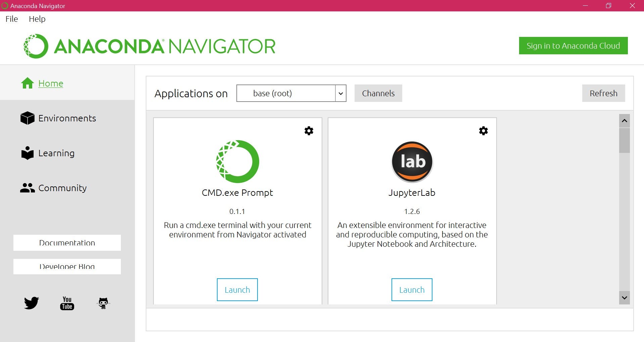Click the applications scrollbar down arrow
The width and height of the screenshot is (644, 342).
tap(625, 298)
